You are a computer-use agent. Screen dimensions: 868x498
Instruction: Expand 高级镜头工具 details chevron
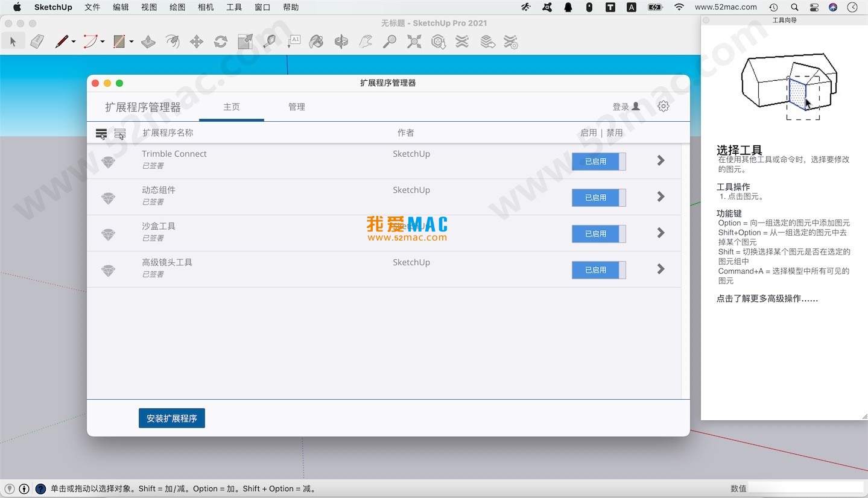click(x=661, y=269)
